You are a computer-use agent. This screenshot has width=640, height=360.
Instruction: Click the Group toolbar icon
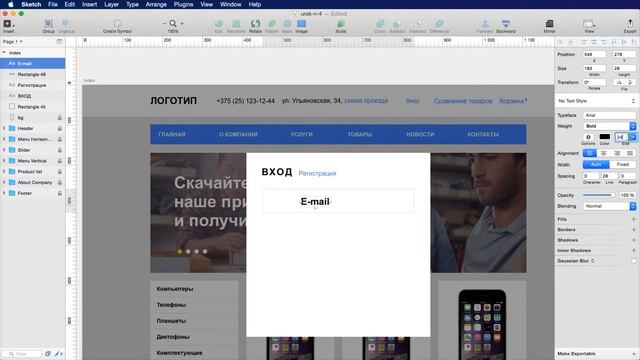point(49,24)
